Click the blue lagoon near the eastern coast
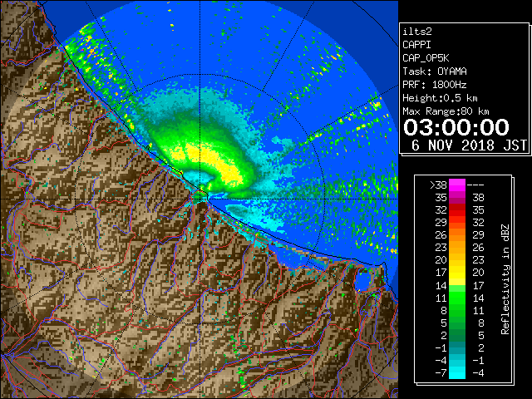The width and height of the screenshot is (532, 399). [363, 281]
